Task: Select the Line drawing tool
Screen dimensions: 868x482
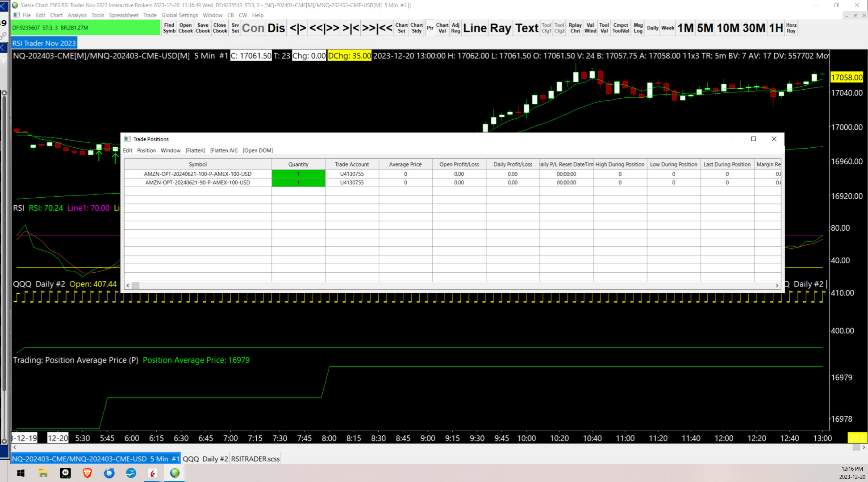Action: click(475, 28)
